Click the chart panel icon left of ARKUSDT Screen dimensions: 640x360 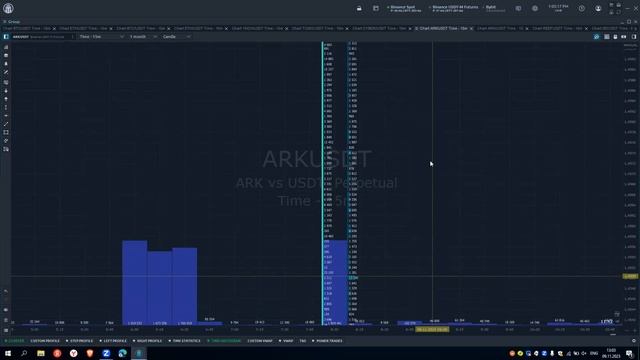[6, 37]
